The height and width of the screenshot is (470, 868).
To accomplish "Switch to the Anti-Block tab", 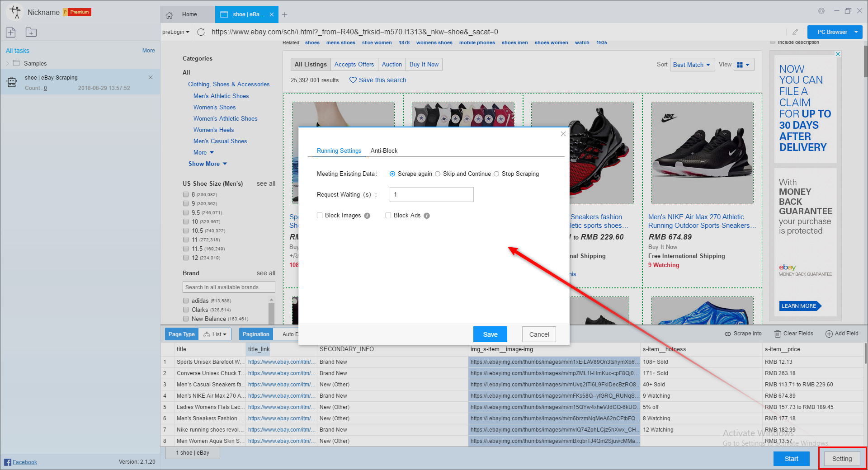I will pos(384,150).
